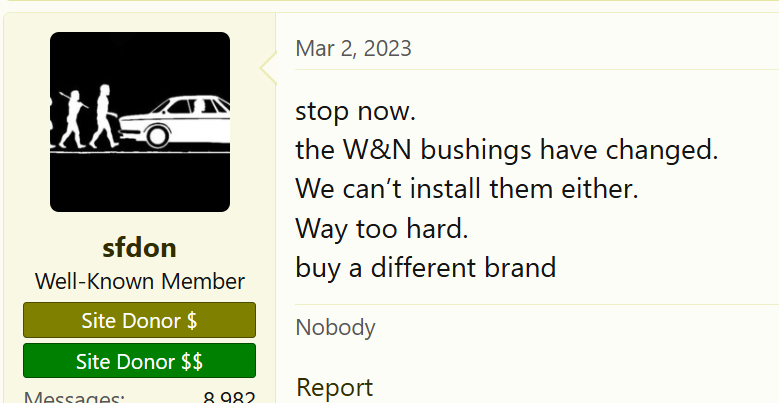Click the line "buy a different brand"

coord(426,267)
